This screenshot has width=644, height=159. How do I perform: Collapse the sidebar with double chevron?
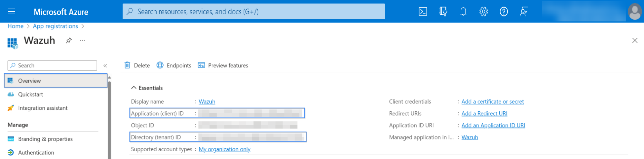105,66
